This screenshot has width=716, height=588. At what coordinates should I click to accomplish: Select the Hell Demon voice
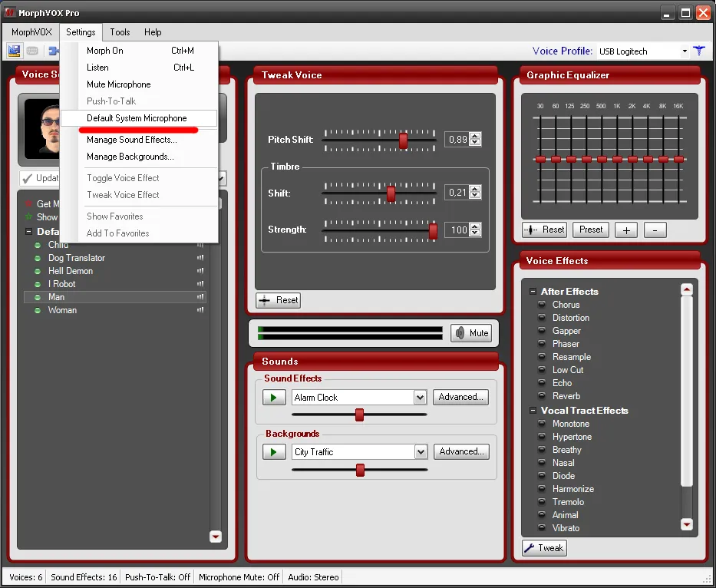pyautogui.click(x=71, y=271)
